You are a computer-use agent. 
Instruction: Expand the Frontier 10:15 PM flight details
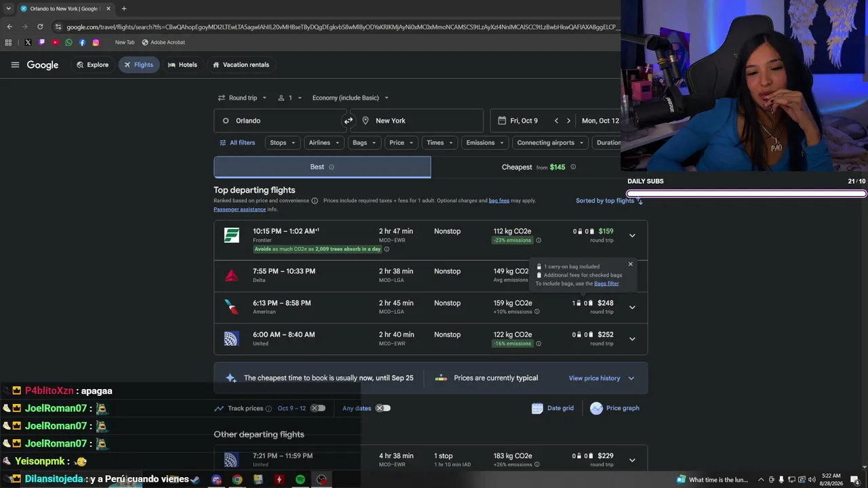coord(632,235)
